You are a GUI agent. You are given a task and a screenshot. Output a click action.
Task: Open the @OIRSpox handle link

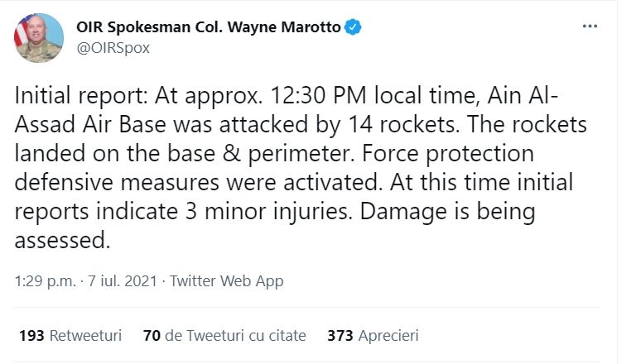pos(113,48)
